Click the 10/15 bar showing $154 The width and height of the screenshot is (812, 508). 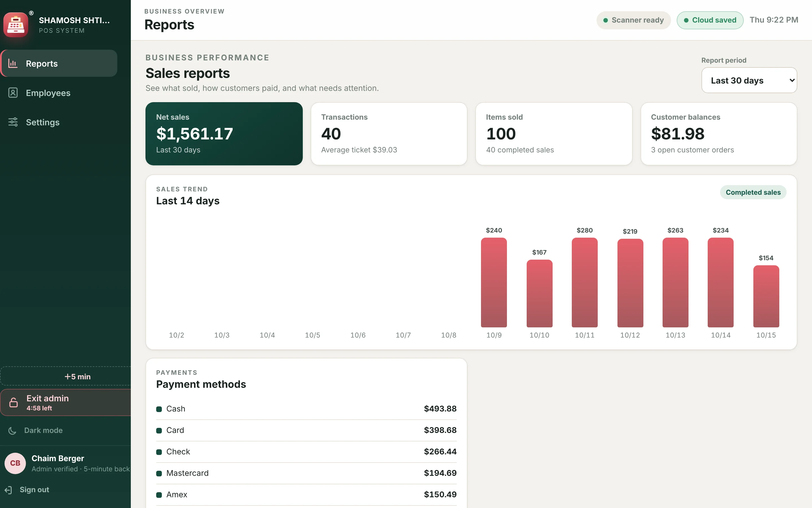(766, 296)
